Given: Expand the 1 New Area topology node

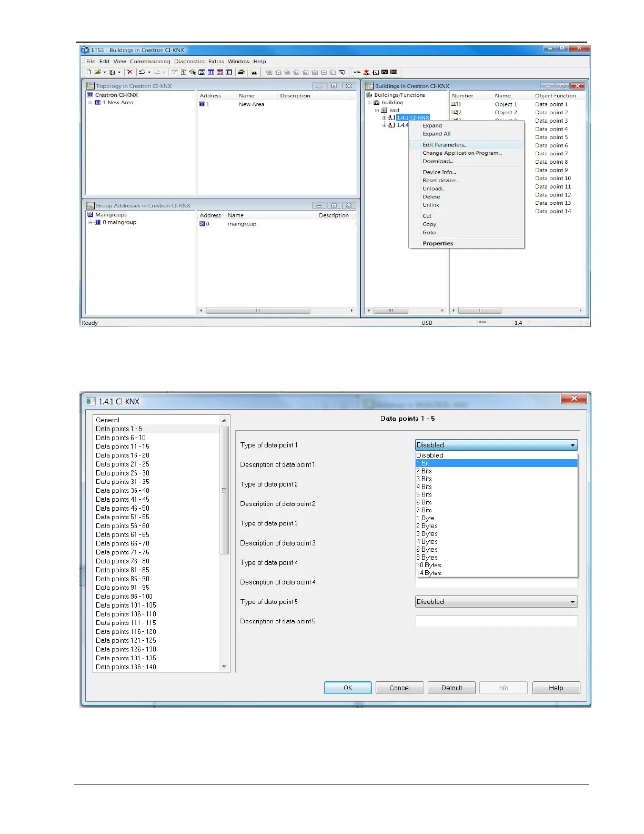Looking at the screenshot, I should coord(90,103).
